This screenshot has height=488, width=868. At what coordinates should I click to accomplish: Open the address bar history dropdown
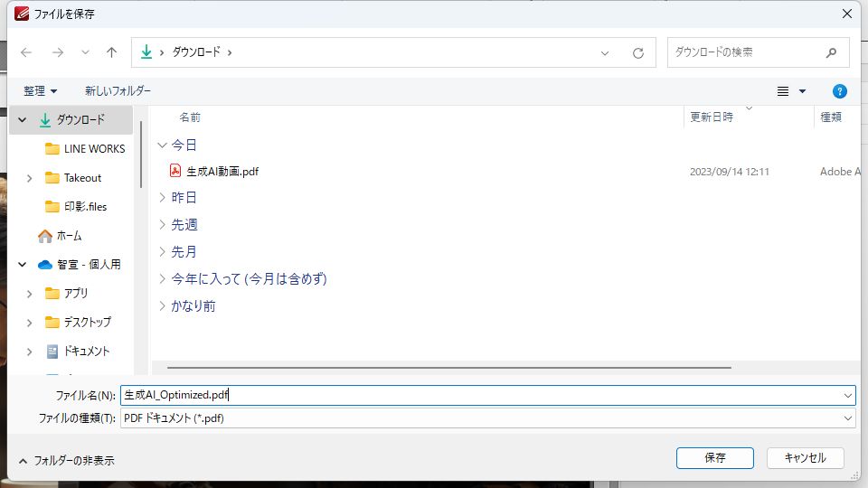point(605,53)
